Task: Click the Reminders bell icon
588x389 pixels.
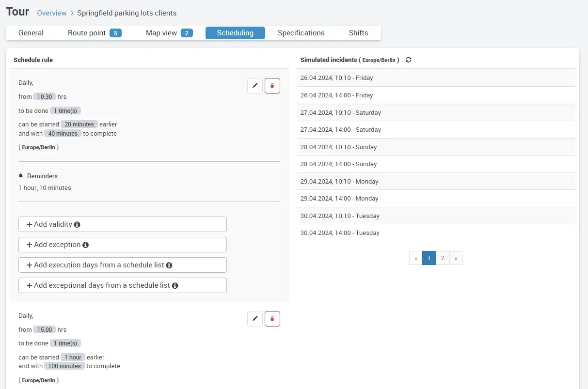Action: [x=21, y=176]
